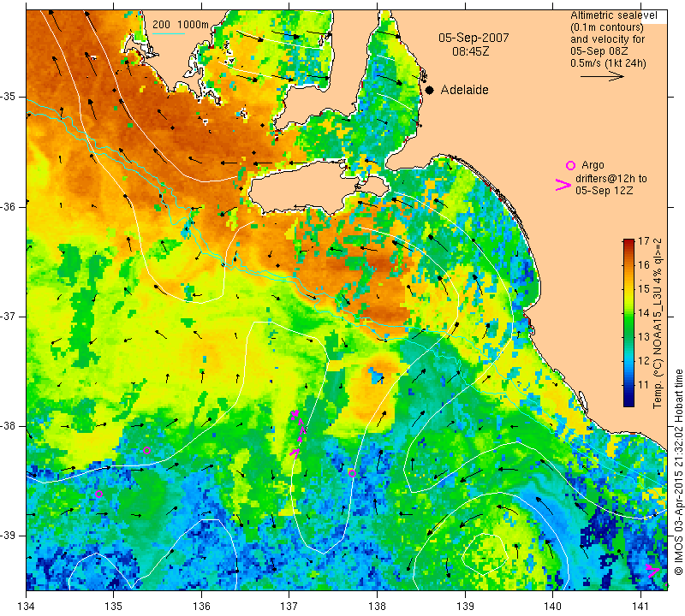
Task: Click the 05-Sep-2007 date label
Action: (x=474, y=38)
